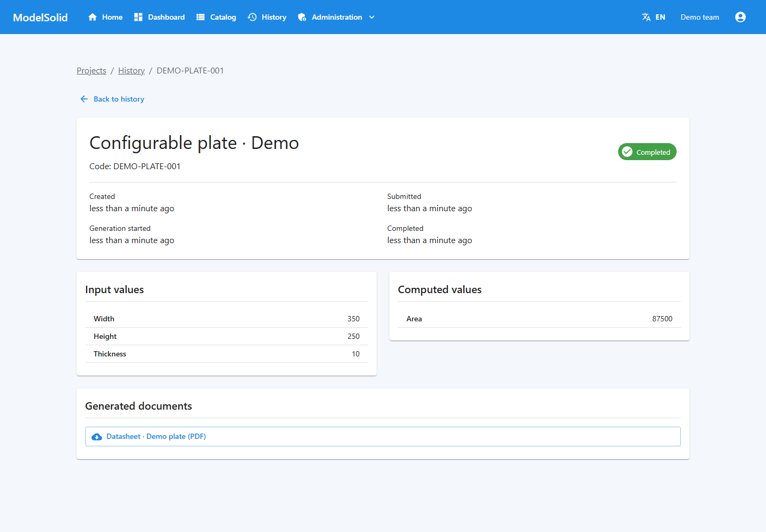766x532 pixels.
Task: Click the DEMO-PLATE-001 breadcrumb text
Action: point(190,71)
